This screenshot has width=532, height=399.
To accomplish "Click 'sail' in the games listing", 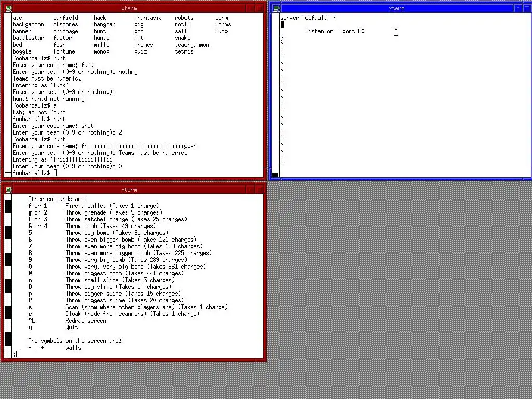I will pos(181,31).
